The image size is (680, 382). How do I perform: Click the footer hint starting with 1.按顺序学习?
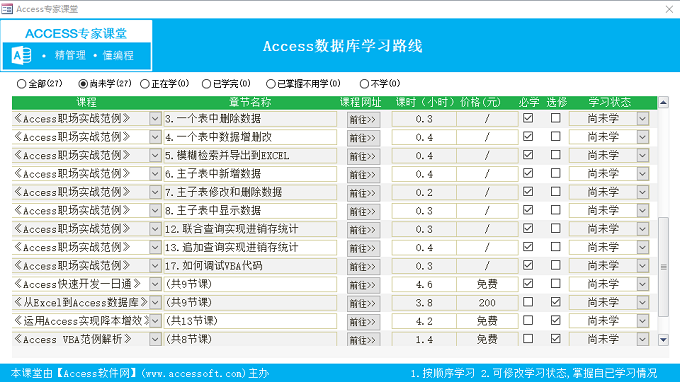[533, 373]
